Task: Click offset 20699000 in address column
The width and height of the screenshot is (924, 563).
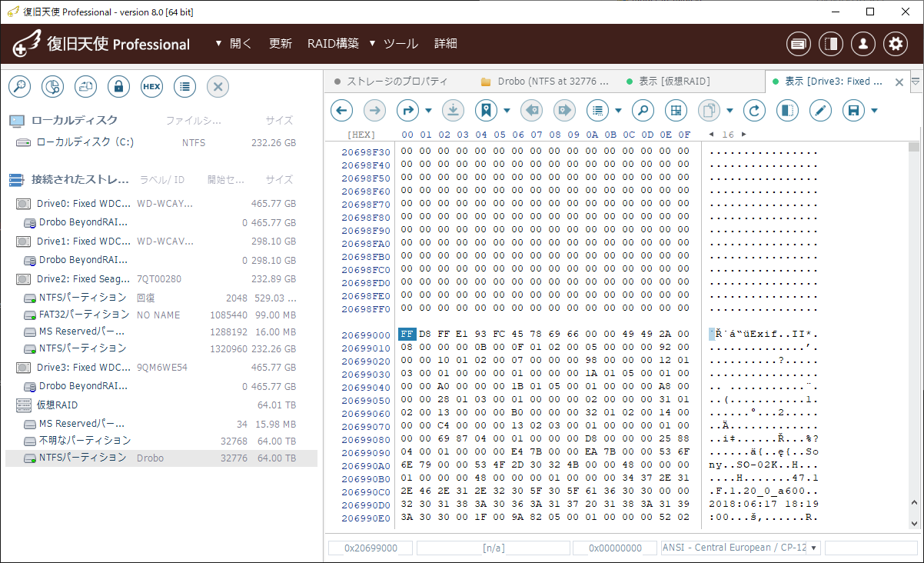Action: [x=366, y=335]
